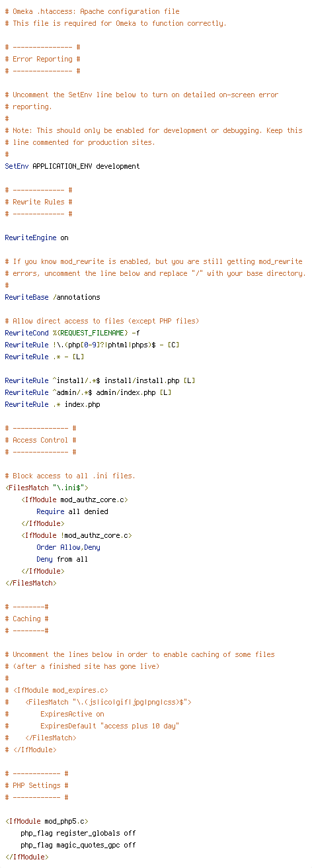Click the Require all denied directive
This screenshot has width=312, height=868.
click(x=72, y=511)
